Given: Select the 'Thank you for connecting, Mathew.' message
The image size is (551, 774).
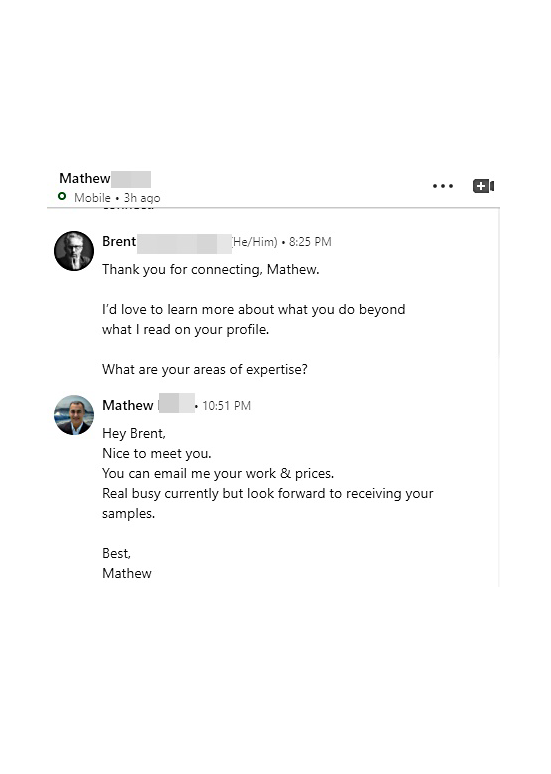Looking at the screenshot, I should [x=211, y=270].
